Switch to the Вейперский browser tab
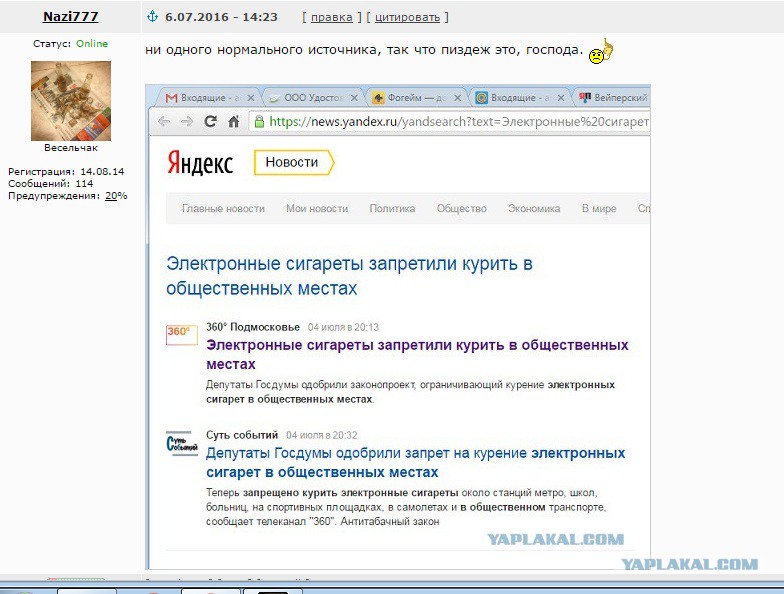 tap(614, 98)
